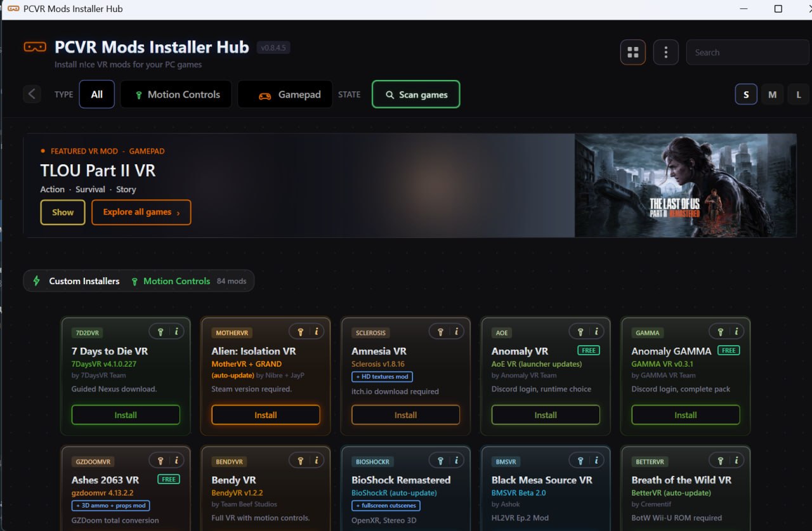Click 'GAMMA VR v0.3.1' version text
Screen dimensions: 812x531
pyautogui.click(x=662, y=364)
